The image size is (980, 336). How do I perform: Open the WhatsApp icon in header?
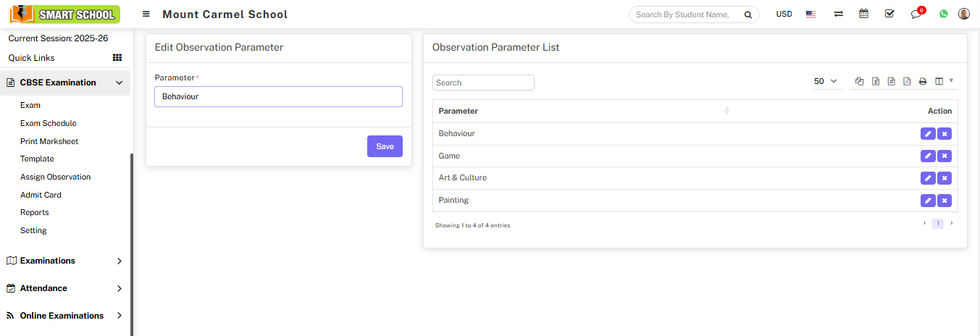(943, 14)
